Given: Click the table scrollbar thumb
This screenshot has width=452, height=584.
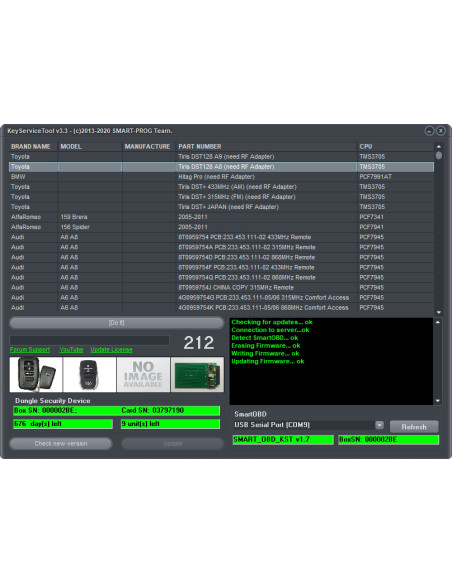Looking at the screenshot, I should click(439, 155).
